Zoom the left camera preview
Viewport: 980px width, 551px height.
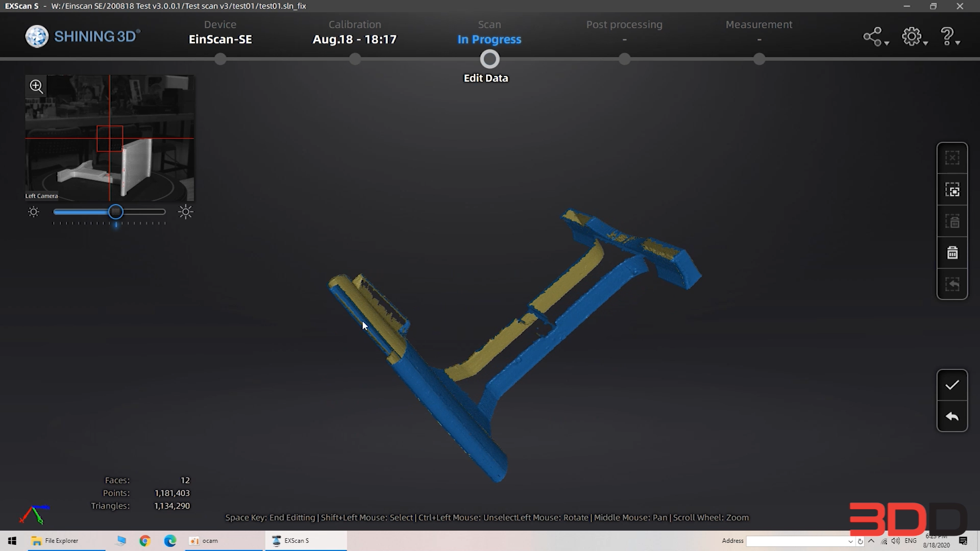[36, 86]
